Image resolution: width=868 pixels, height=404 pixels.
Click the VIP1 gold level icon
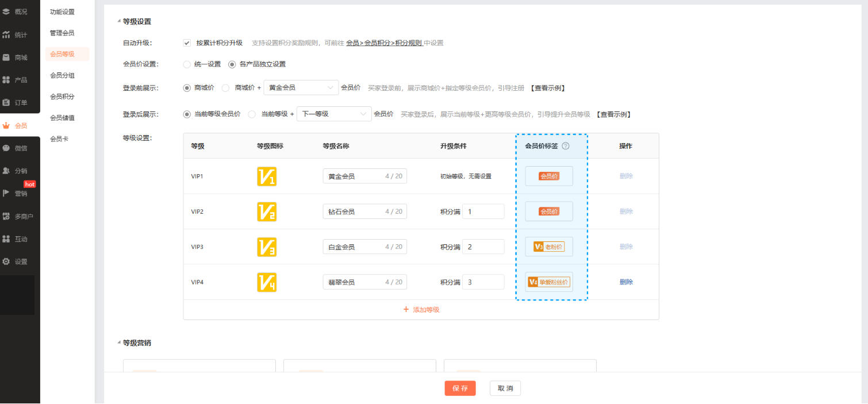[267, 176]
